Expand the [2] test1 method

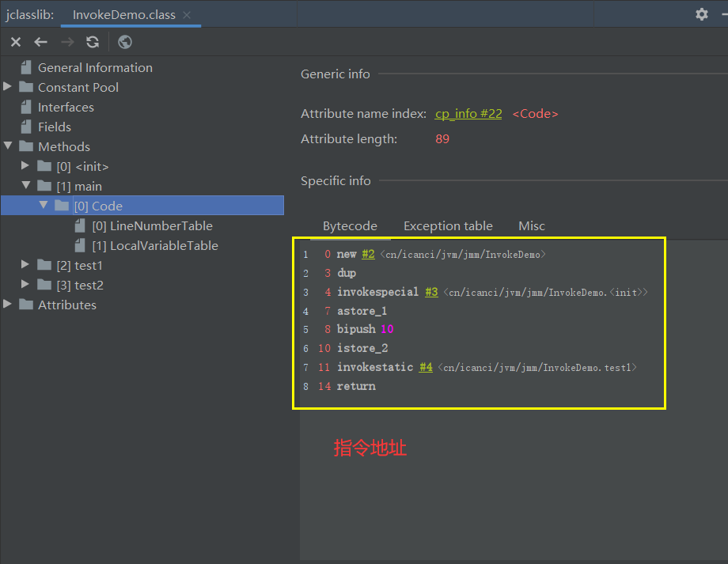tap(25, 264)
